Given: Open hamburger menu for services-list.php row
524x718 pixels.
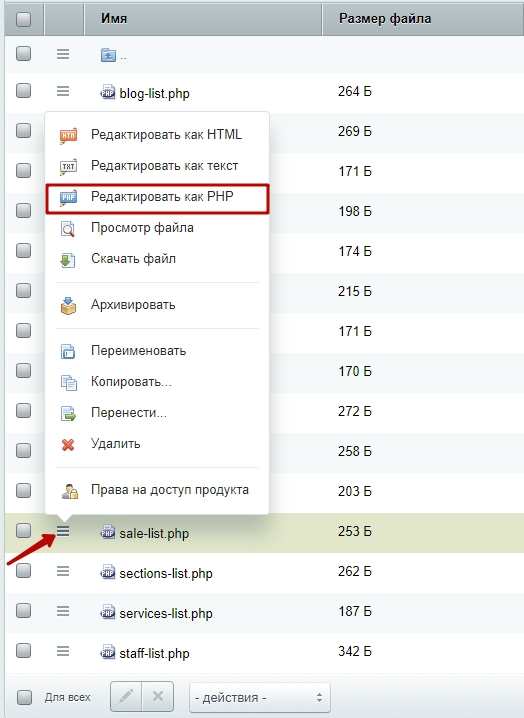Looking at the screenshot, I should pos(63,611).
